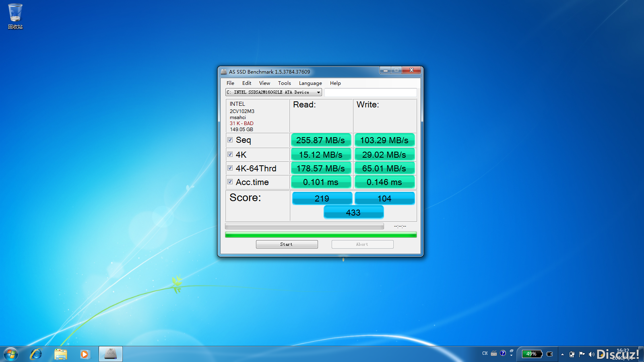Image resolution: width=644 pixels, height=362 pixels.
Task: Open the drive selection dropdown
Action: (x=274, y=92)
